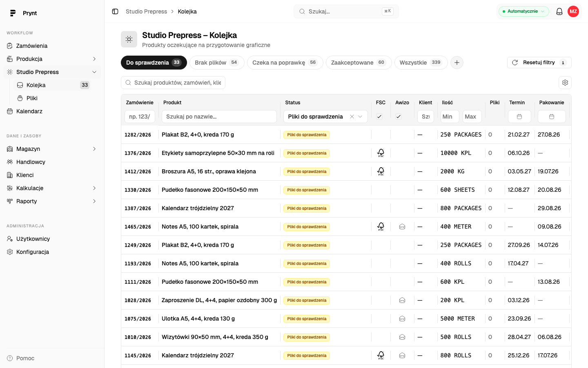Select the Do sprawdzenia tab

coord(154,63)
